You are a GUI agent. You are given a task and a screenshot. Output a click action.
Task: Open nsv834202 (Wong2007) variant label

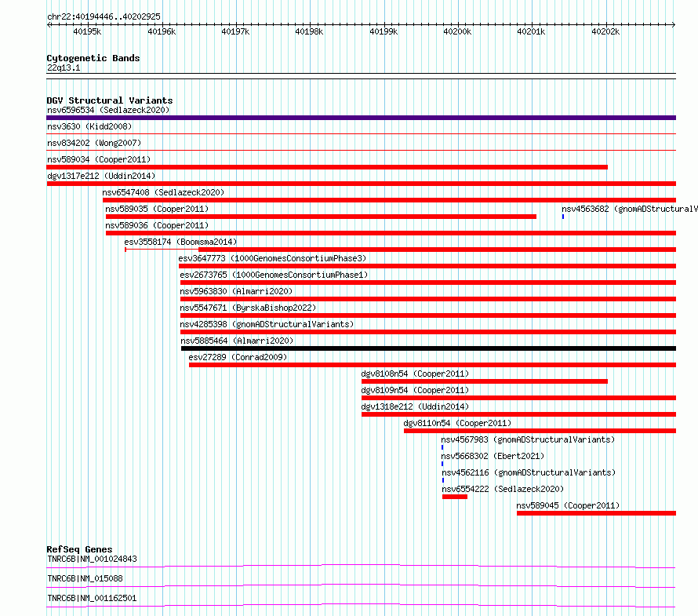[94, 143]
